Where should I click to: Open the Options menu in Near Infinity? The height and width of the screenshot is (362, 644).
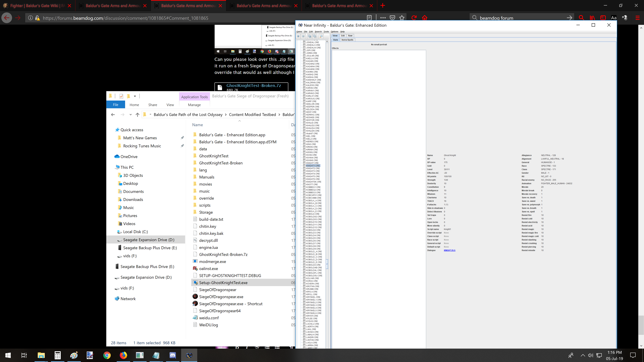point(334,32)
